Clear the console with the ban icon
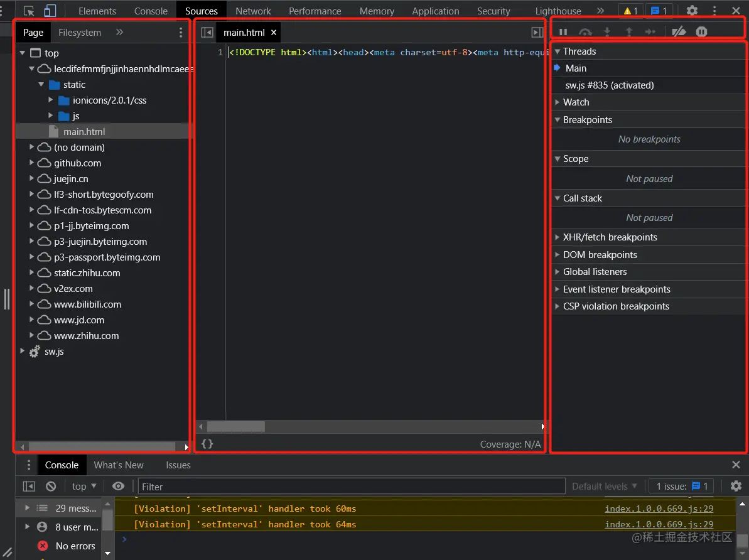This screenshot has height=560, width=749. (x=51, y=487)
